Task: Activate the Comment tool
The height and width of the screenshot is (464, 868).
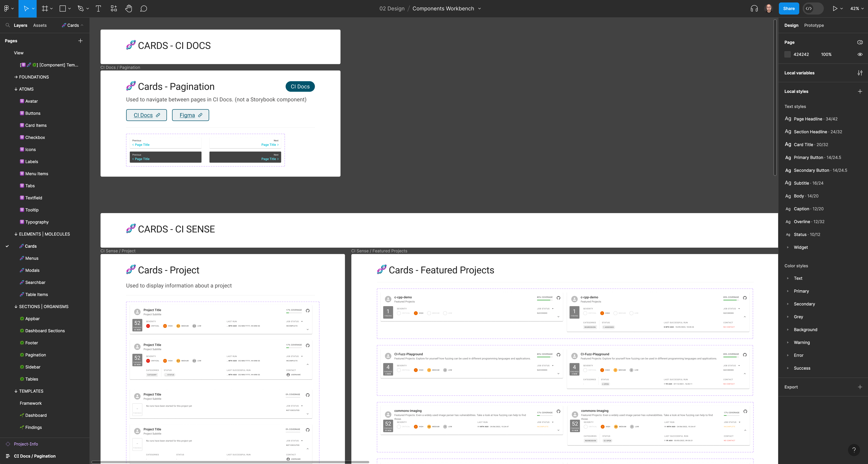Action: 144,8
